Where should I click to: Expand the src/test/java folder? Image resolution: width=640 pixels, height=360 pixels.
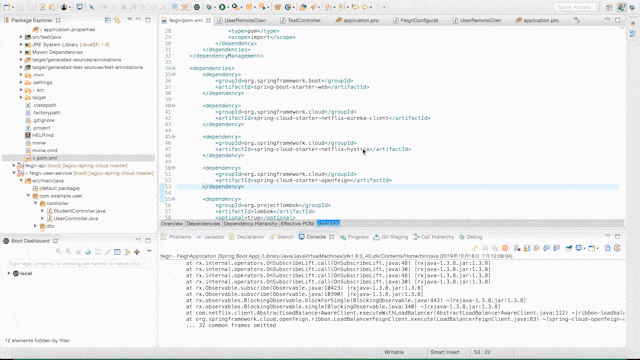pos(21,37)
